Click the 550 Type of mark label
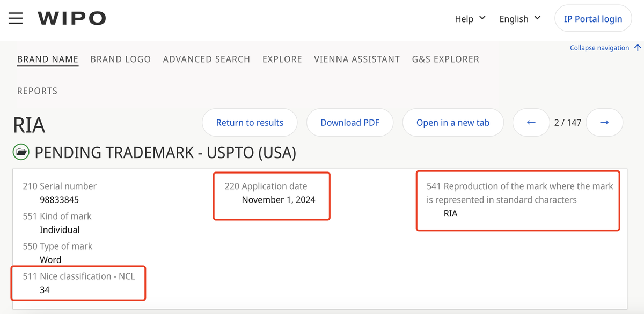Screen dimensions: 644x314 click(x=57, y=246)
